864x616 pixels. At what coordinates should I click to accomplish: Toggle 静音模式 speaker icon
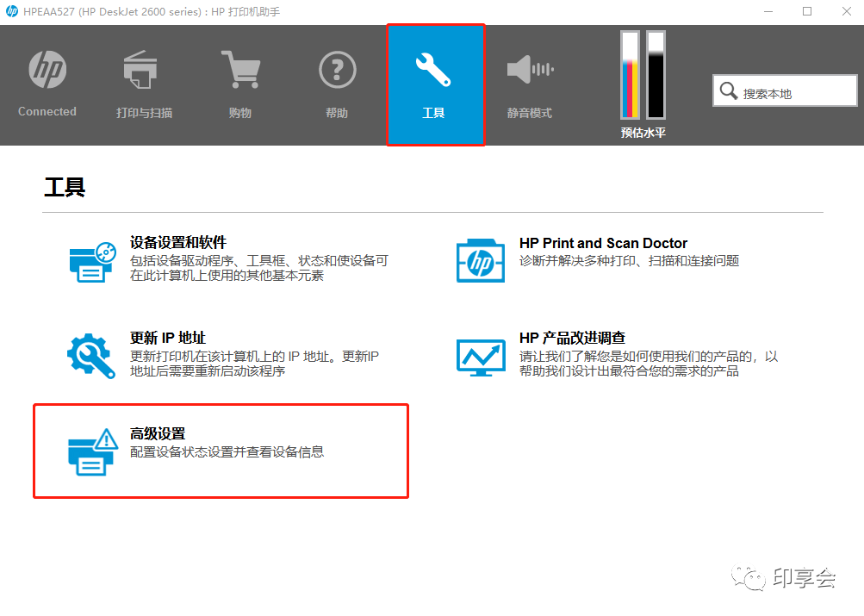tap(530, 70)
